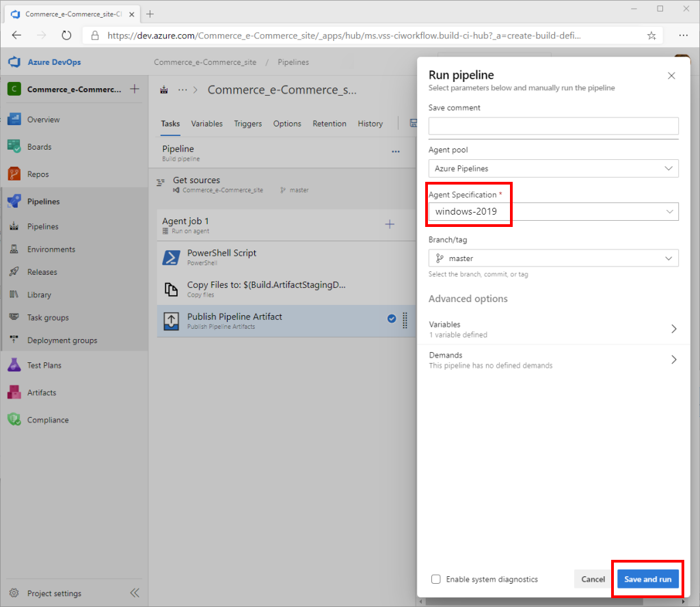Click the Save comment text field

point(553,126)
